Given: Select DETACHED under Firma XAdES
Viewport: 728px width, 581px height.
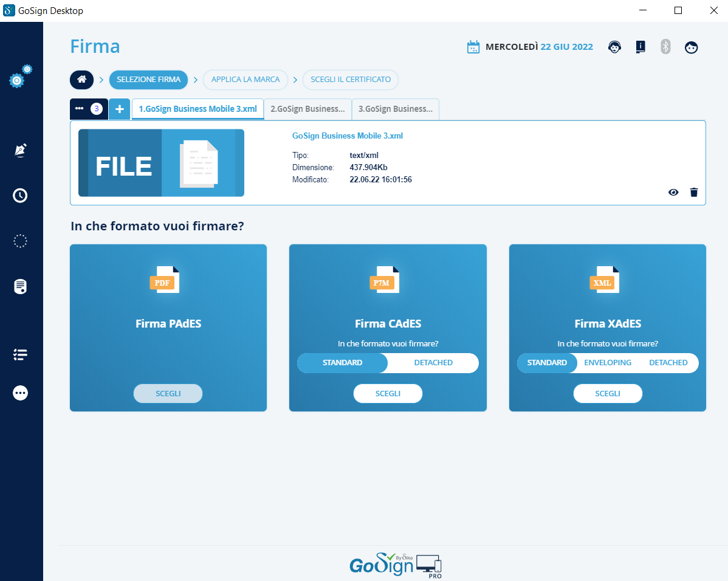Looking at the screenshot, I should point(668,363).
